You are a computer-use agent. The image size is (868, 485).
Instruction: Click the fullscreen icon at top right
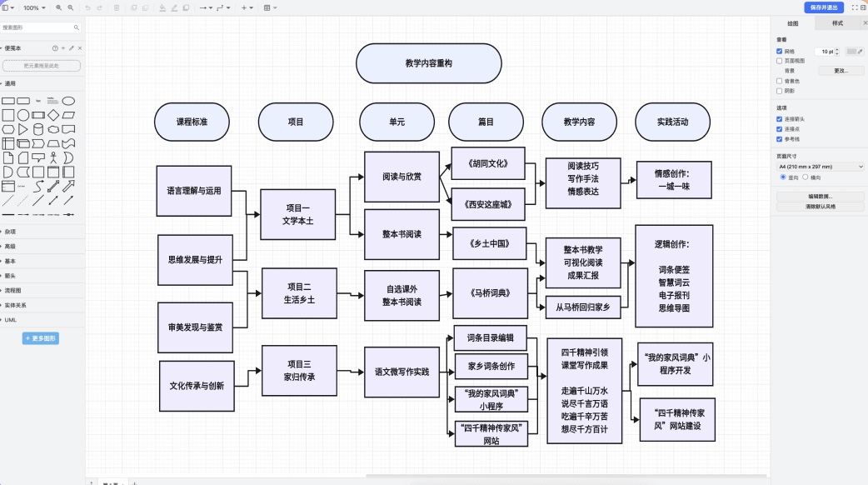pyautogui.click(x=855, y=7)
